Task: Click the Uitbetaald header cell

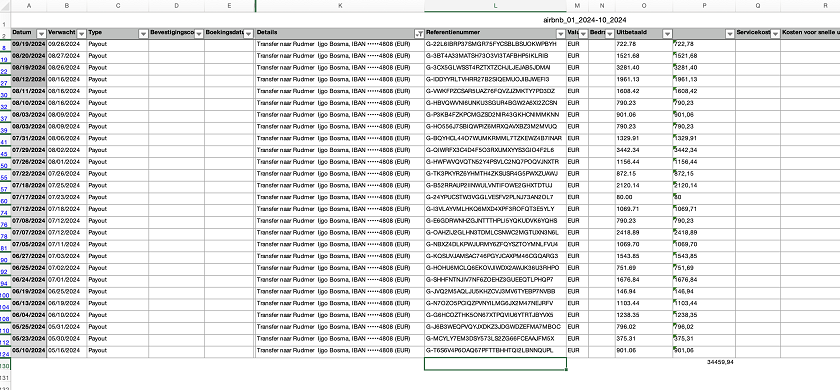Action: coord(643,33)
